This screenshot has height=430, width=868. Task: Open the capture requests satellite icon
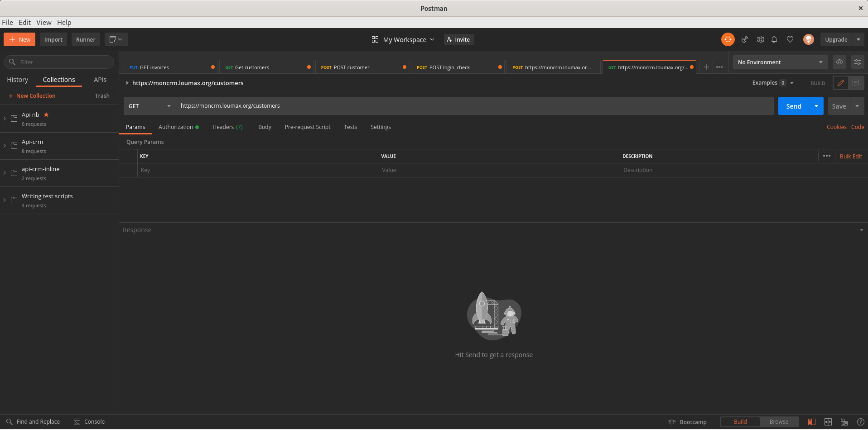tap(744, 39)
